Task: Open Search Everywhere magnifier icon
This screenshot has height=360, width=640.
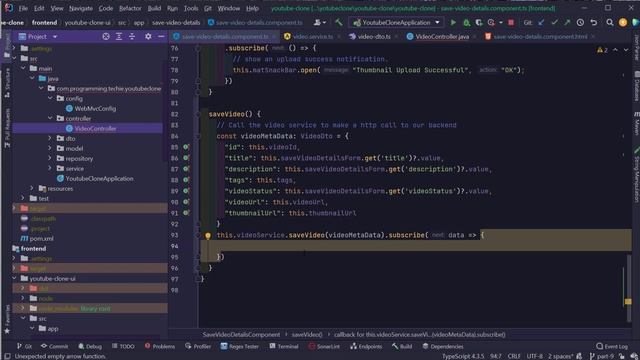Action: (x=610, y=23)
